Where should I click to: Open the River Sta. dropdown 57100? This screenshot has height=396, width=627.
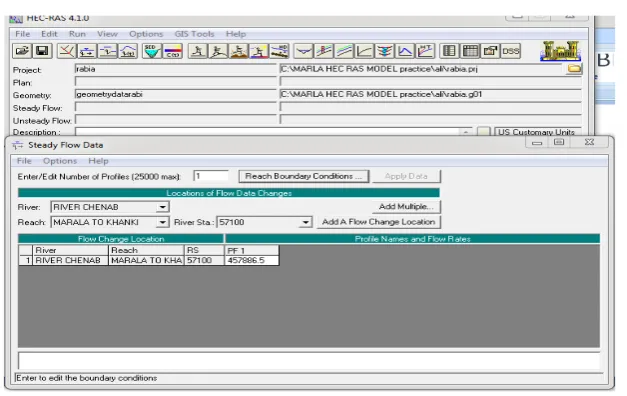click(x=306, y=222)
